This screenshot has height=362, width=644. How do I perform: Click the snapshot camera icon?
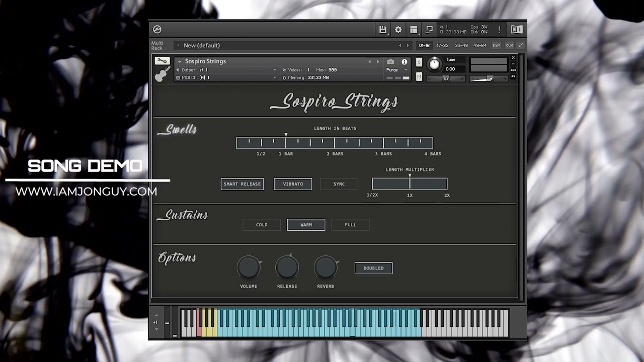tap(390, 62)
